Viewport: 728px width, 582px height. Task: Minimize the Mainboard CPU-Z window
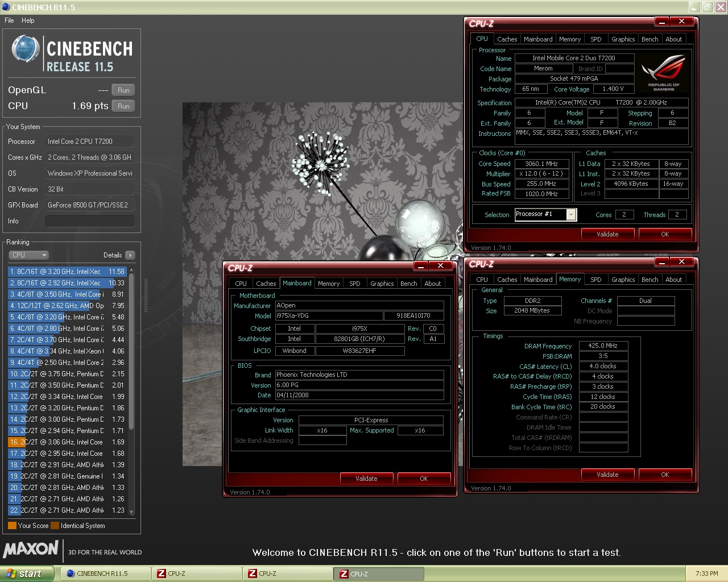(x=421, y=265)
